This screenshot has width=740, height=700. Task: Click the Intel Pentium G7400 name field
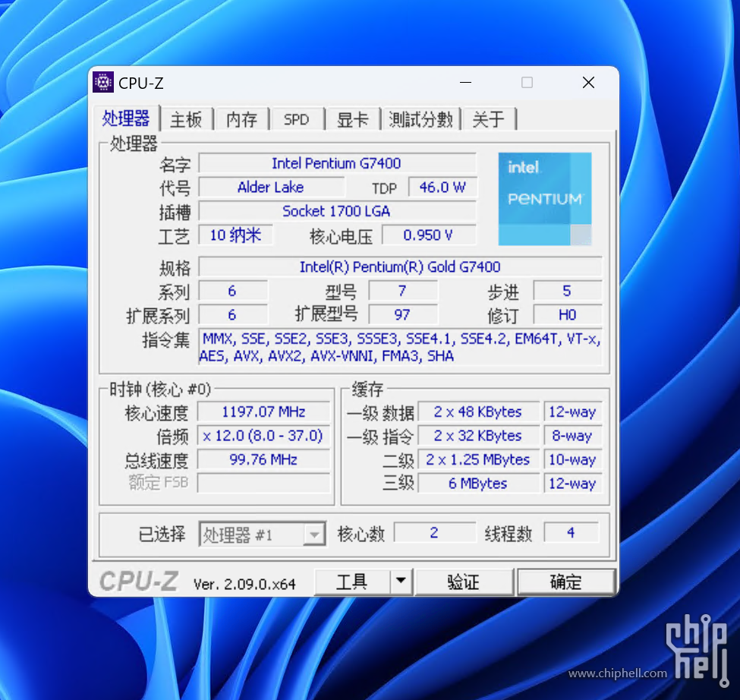click(337, 163)
